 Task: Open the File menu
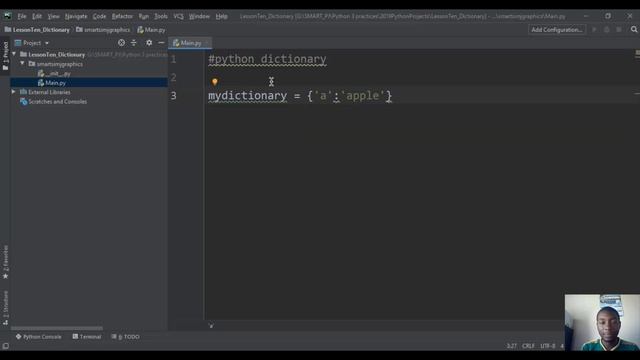coord(21,16)
